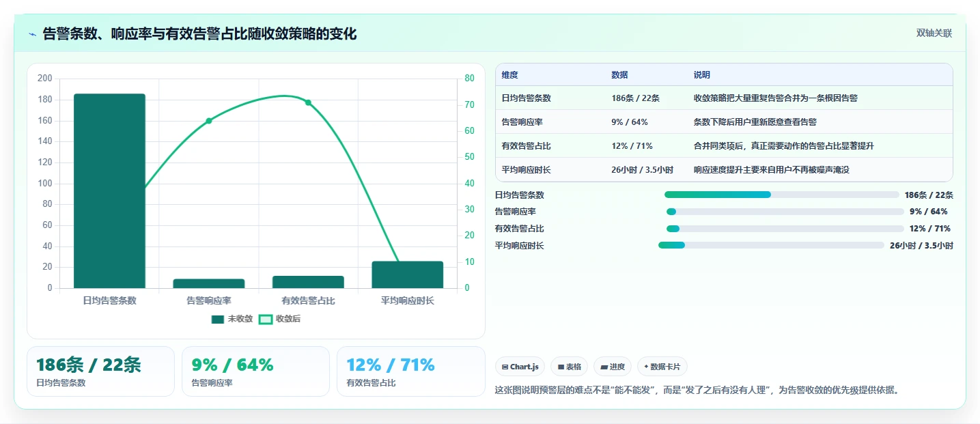Click the 9% / 64% data card
Viewport: 980px width, 424px height.
tap(255, 371)
